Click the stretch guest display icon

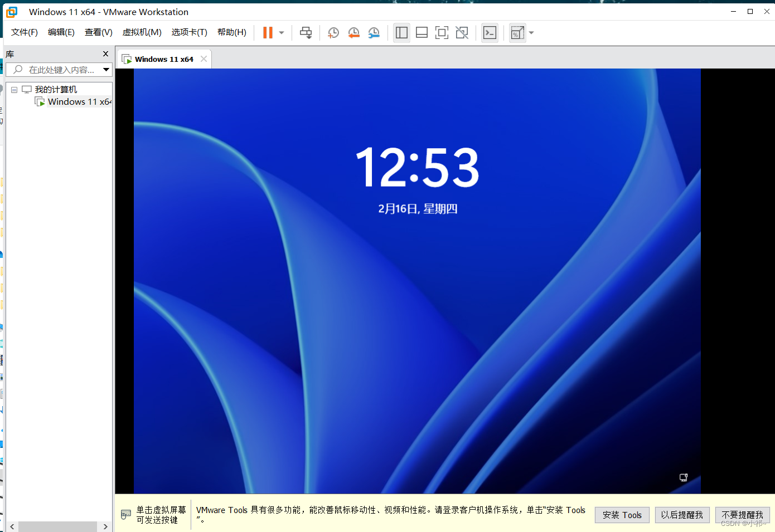pos(517,33)
